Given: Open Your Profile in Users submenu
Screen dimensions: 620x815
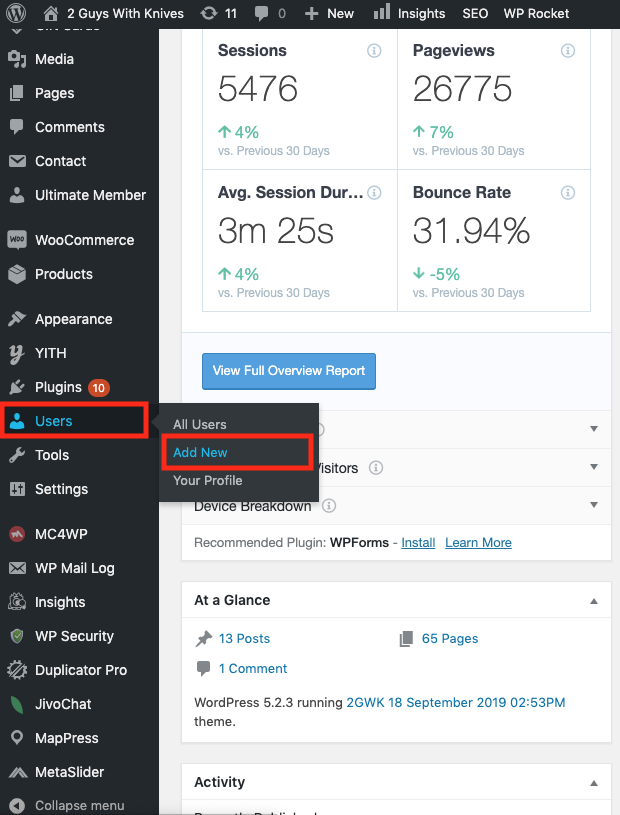Looking at the screenshot, I should click(207, 480).
